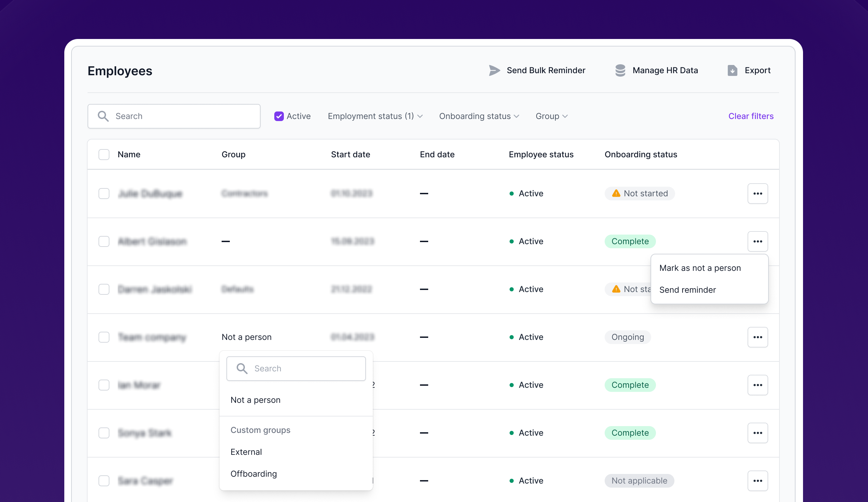The width and height of the screenshot is (868, 502).
Task: Open three-dot menu for Not started first row
Action: click(758, 194)
